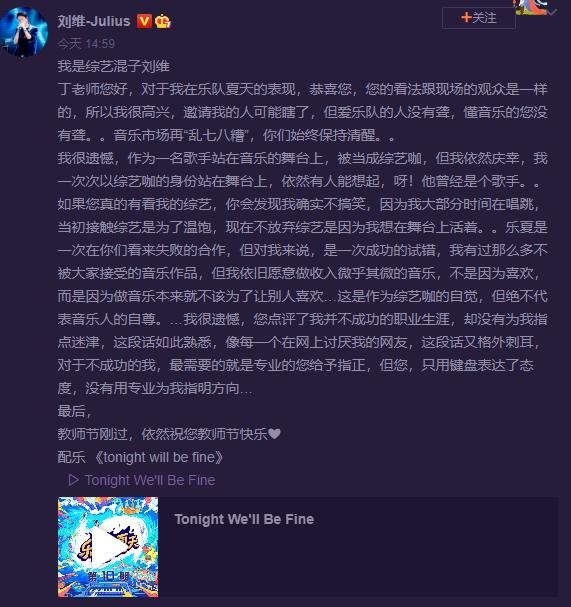571x607 pixels.
Task: Click the small triangle before Tonight We'll Be Fine link
Action: (73, 480)
